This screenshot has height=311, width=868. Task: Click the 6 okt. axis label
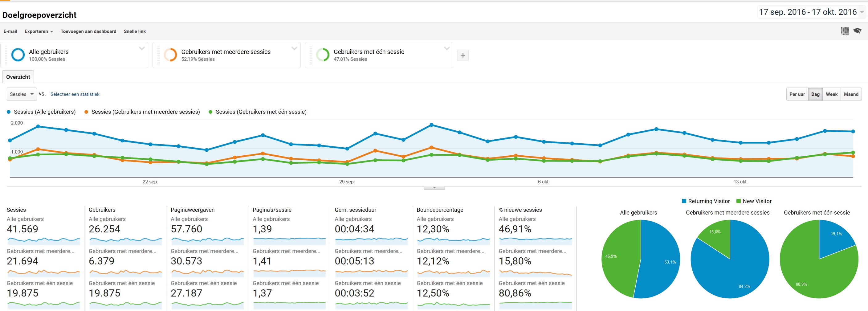(544, 182)
